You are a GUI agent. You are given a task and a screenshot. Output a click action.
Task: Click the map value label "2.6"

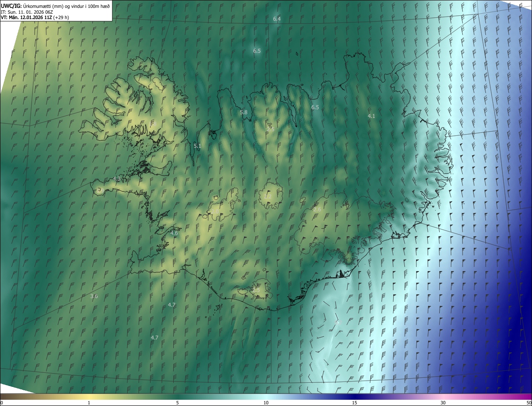tap(317, 210)
